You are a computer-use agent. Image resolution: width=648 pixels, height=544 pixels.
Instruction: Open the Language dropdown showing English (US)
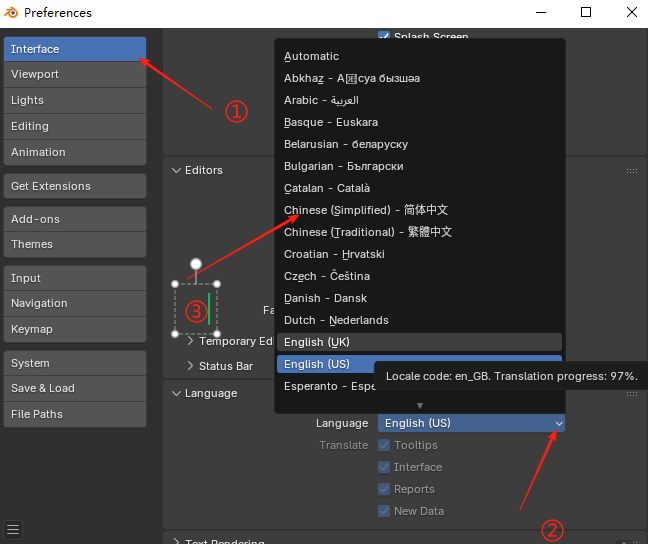pos(471,423)
